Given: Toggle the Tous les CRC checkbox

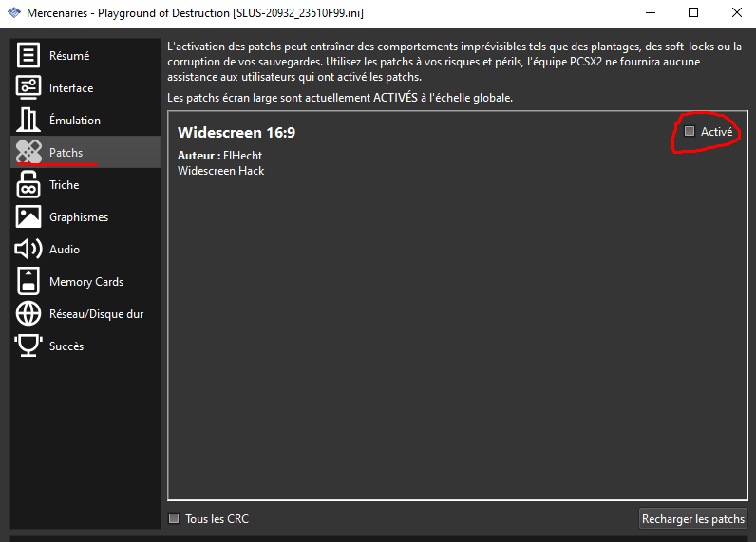Looking at the screenshot, I should (174, 518).
